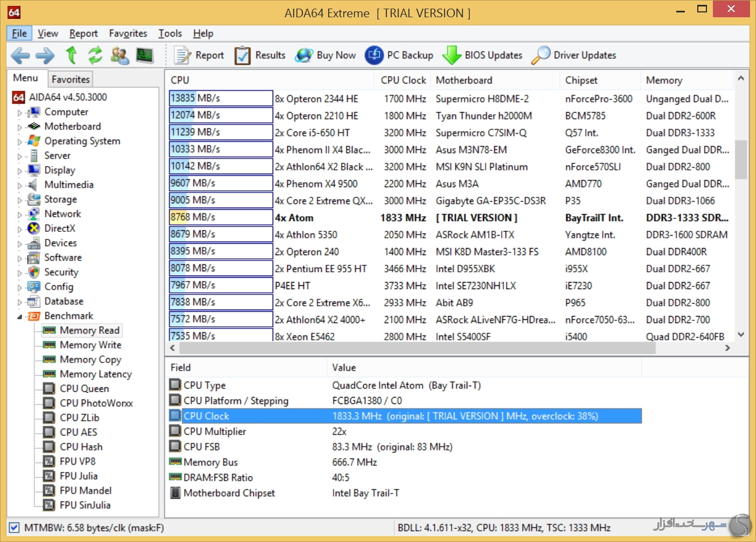This screenshot has height=542, width=756.
Task: Click the Back navigation arrow
Action: click(x=20, y=55)
